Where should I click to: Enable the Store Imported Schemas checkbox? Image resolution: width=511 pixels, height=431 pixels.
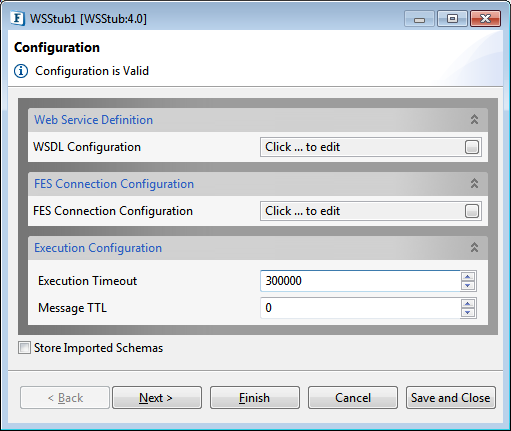click(x=24, y=348)
